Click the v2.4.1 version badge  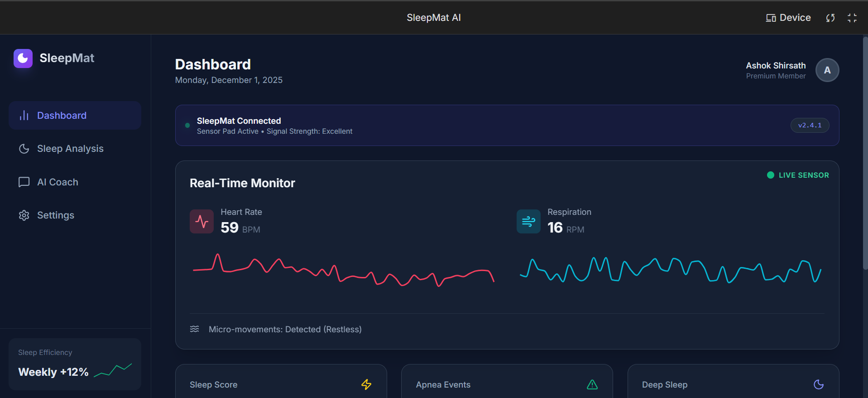pyautogui.click(x=810, y=126)
